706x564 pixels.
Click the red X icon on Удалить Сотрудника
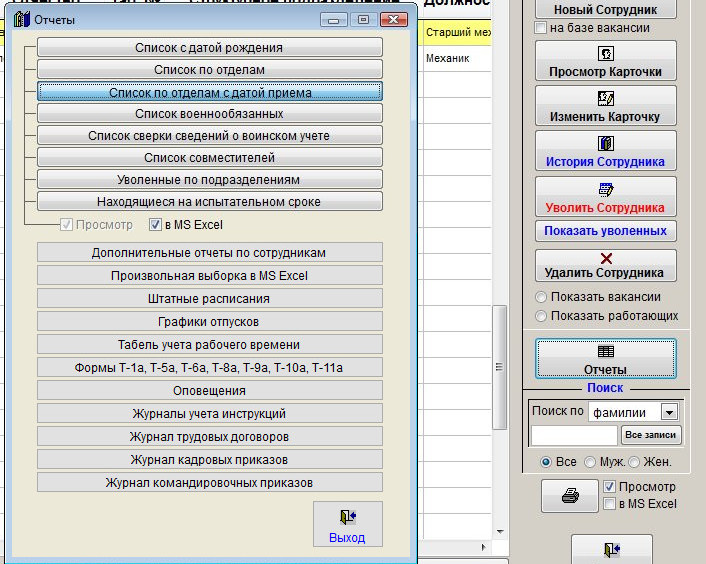(x=606, y=258)
